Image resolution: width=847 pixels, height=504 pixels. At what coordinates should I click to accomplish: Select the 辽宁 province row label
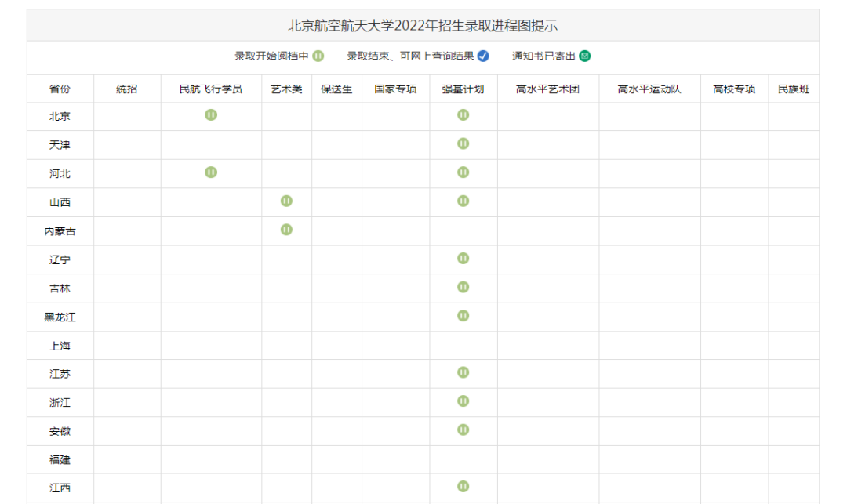(x=60, y=259)
